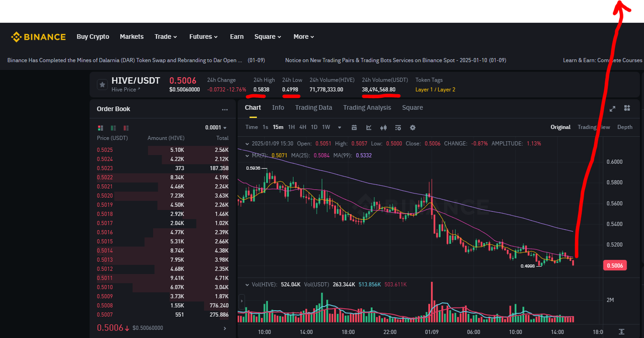The height and width of the screenshot is (338, 644).
Task: Show buy and sell order book view
Action: tap(101, 128)
